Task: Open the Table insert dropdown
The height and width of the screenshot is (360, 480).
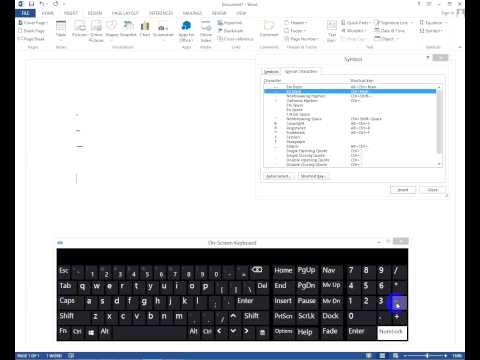Action: (x=61, y=31)
